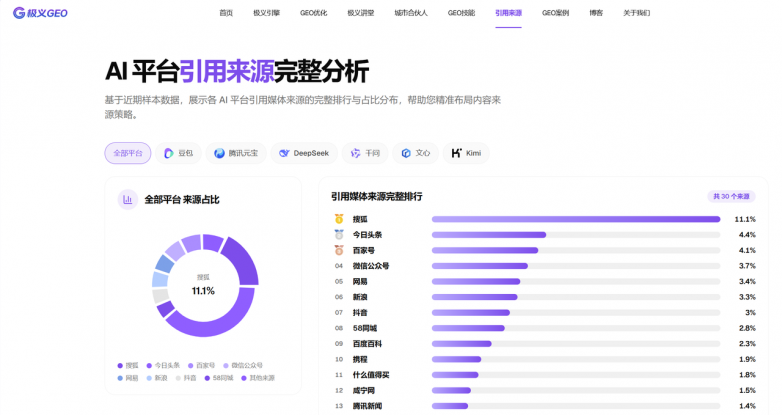The image size is (782, 415).
Task: Click the Wenxin hexagon icon
Action: pos(406,153)
